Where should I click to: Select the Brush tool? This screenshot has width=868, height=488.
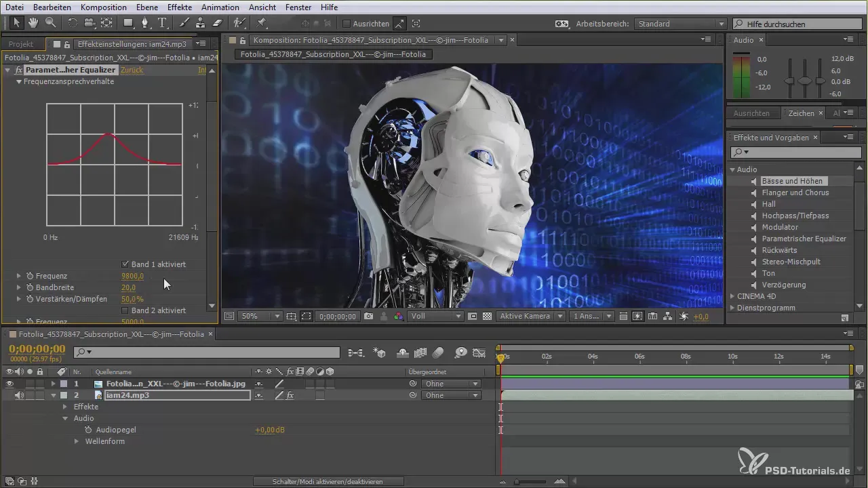tap(184, 23)
